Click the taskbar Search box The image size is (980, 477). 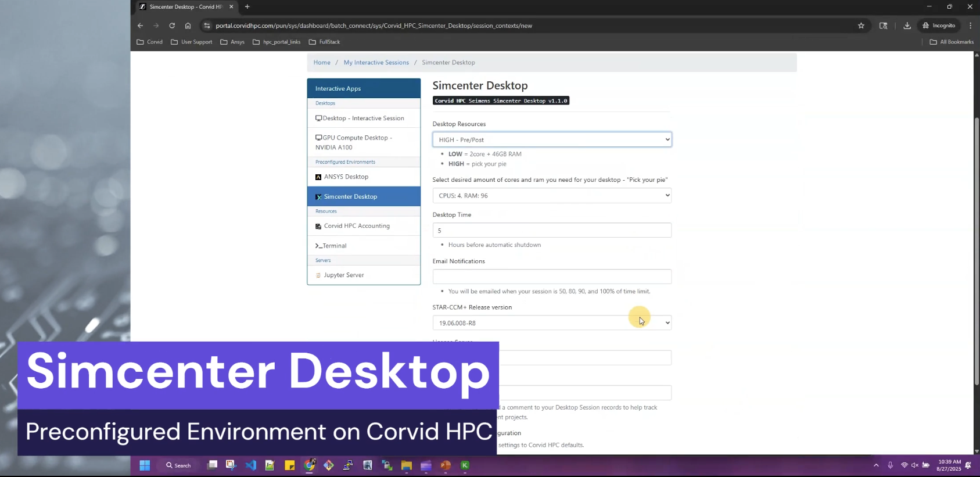coord(178,465)
